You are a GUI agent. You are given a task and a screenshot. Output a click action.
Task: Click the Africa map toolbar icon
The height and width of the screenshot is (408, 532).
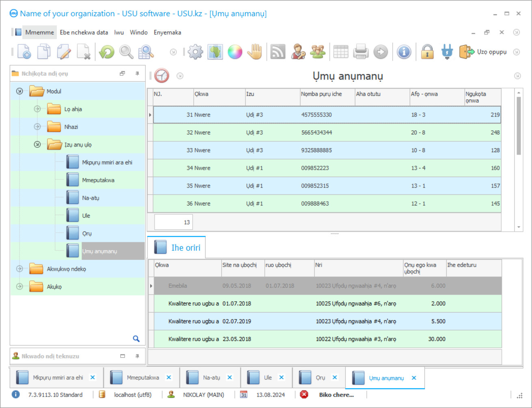point(215,52)
